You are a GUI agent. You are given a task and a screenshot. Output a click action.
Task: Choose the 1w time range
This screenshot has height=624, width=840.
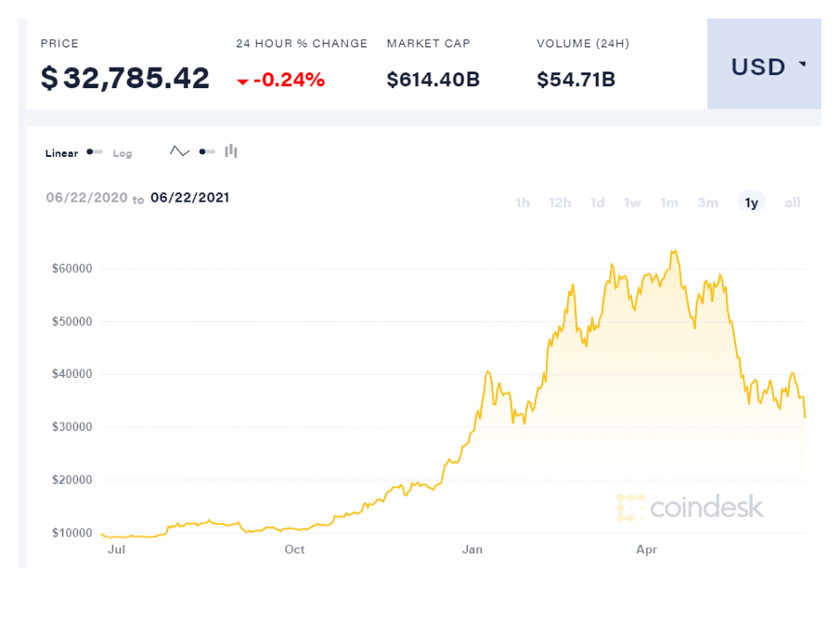[x=632, y=202]
